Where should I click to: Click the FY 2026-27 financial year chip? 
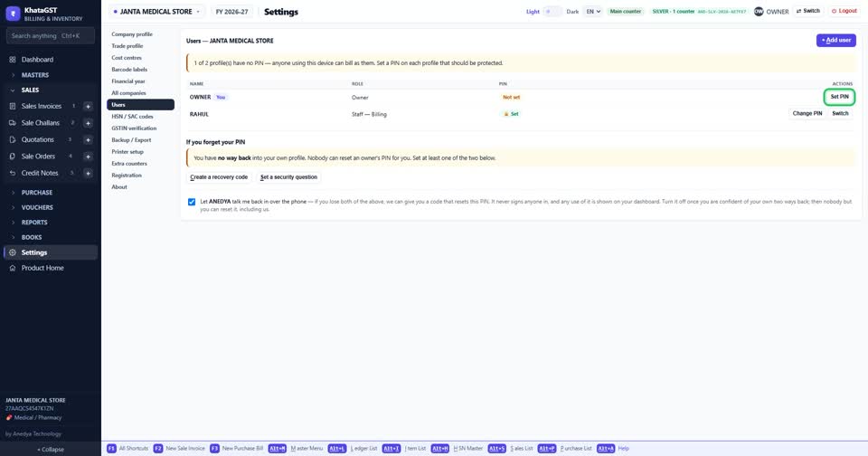pos(232,12)
